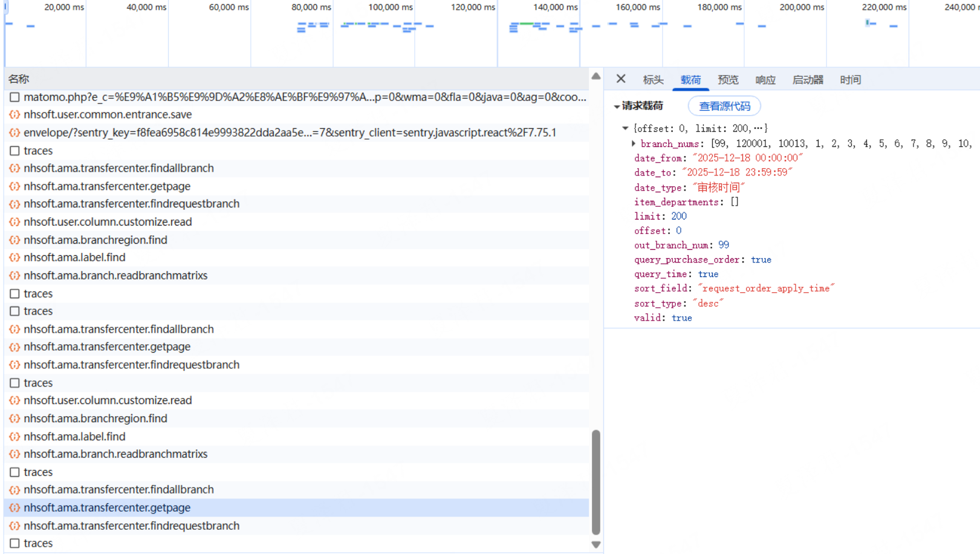
Task: Click the 名称 column header
Action: point(19,79)
